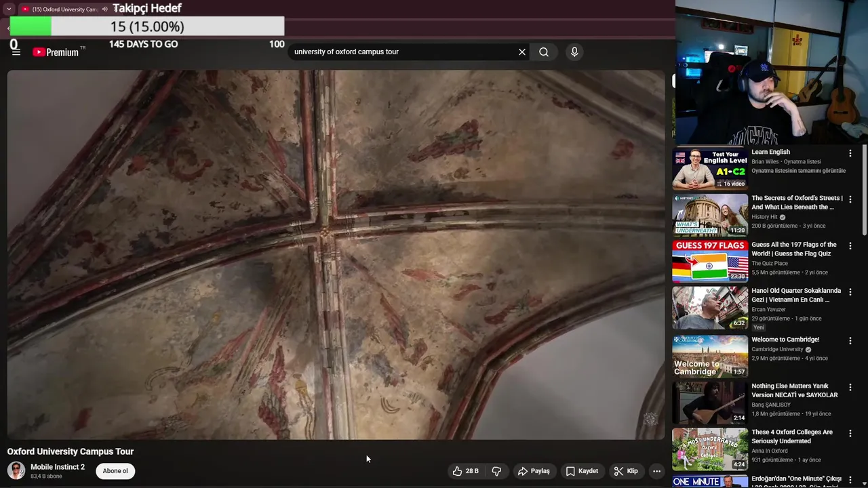Viewport: 868px width, 488px height.
Task: Run search with magnifier button
Action: point(544,52)
